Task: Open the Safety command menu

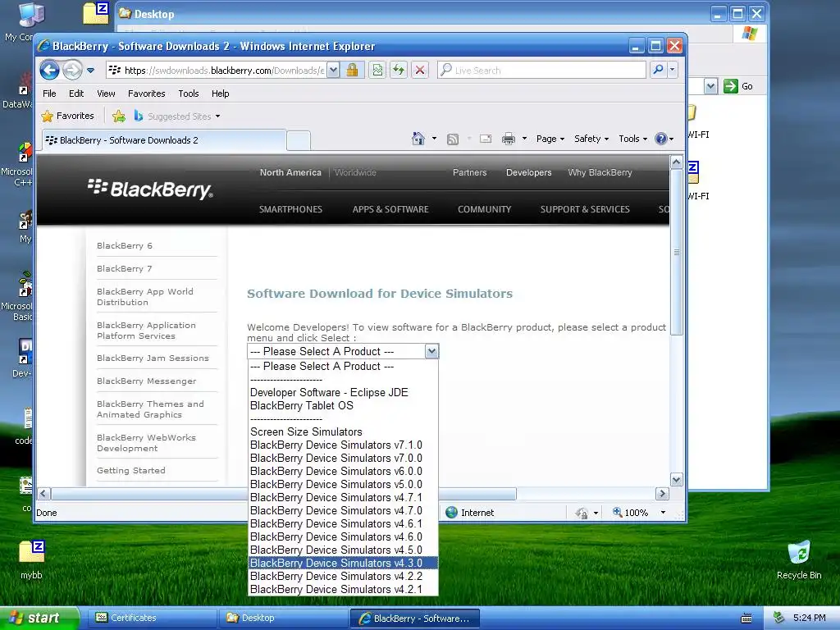Action: [x=591, y=139]
